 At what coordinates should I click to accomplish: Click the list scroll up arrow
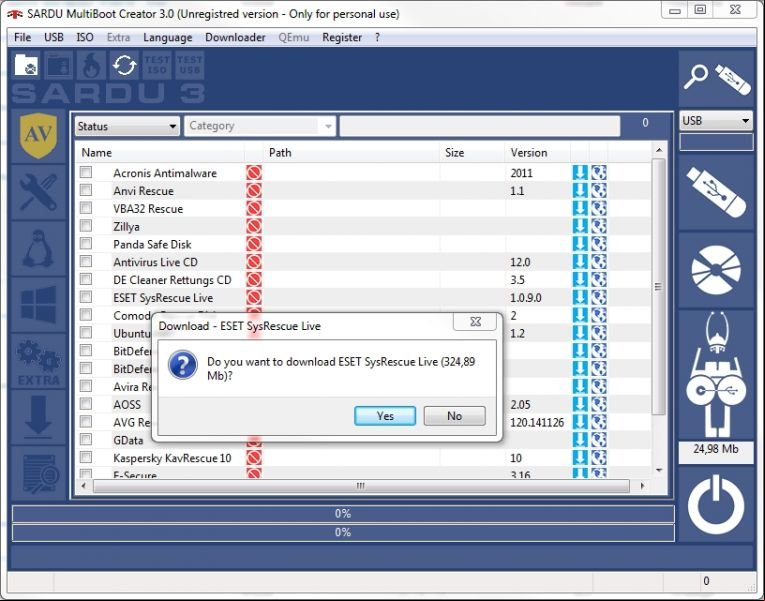click(x=659, y=150)
